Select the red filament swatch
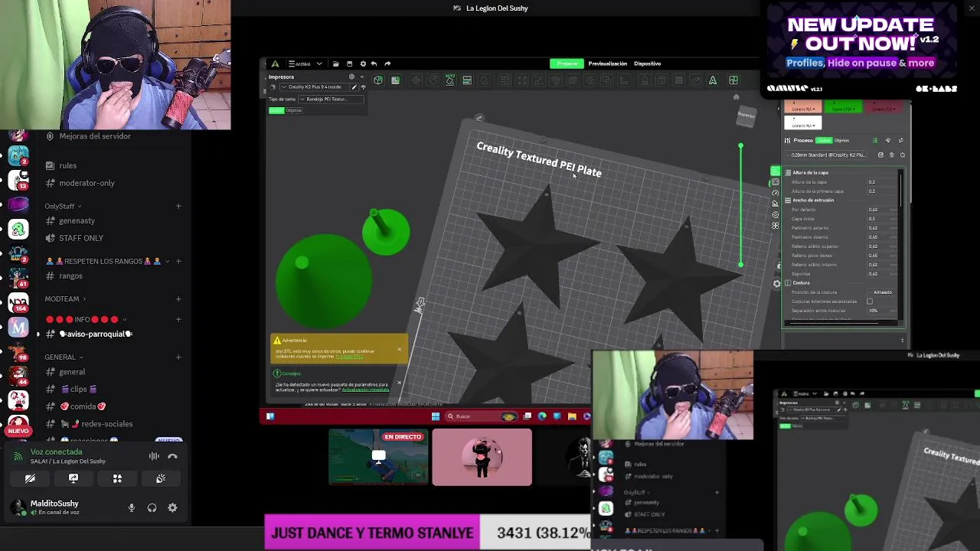The image size is (980, 551). (884, 106)
